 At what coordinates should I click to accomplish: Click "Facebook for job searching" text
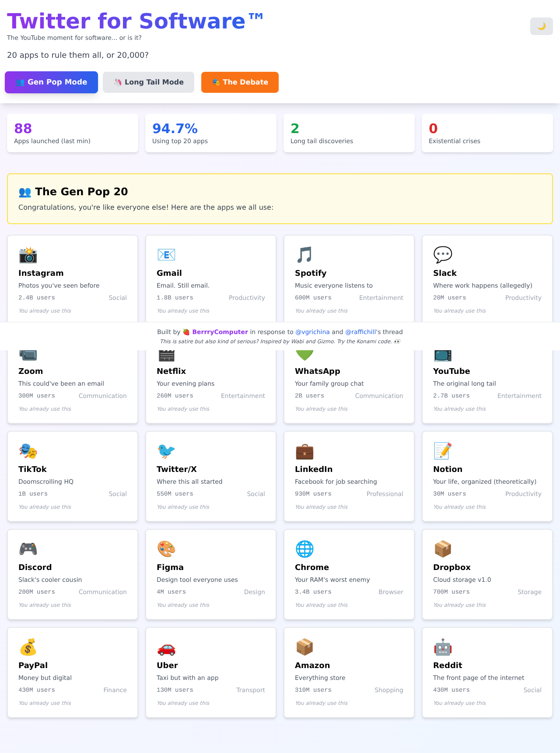pyautogui.click(x=336, y=482)
